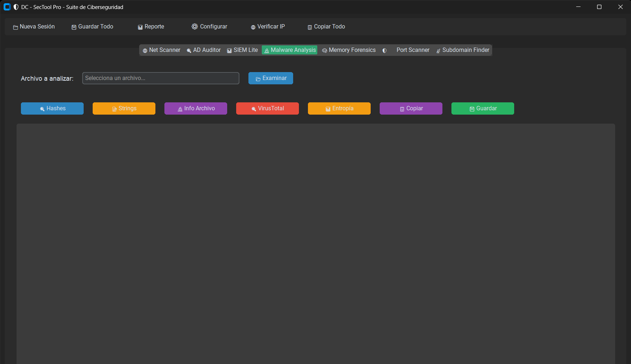Viewport: 631px width, 364px height.
Task: Click the results output area
Action: (x=316, y=244)
